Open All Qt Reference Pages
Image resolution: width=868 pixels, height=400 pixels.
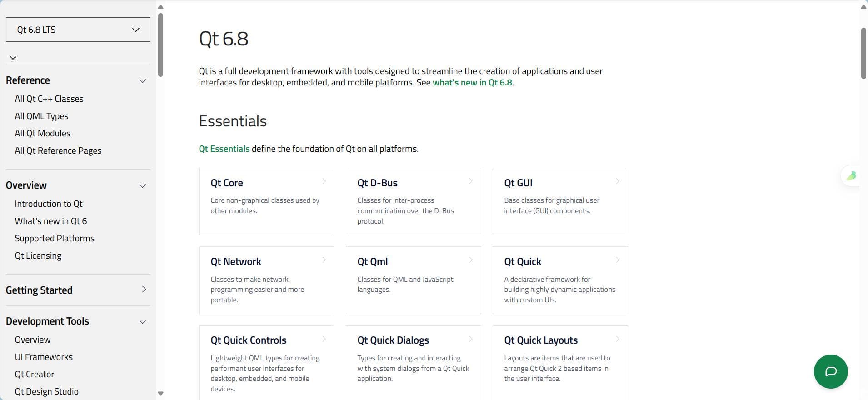[x=58, y=150]
